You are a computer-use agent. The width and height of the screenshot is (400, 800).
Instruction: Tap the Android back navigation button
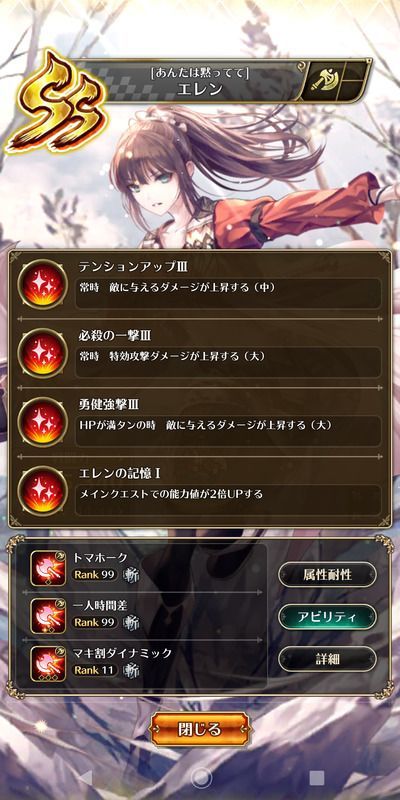85,778
